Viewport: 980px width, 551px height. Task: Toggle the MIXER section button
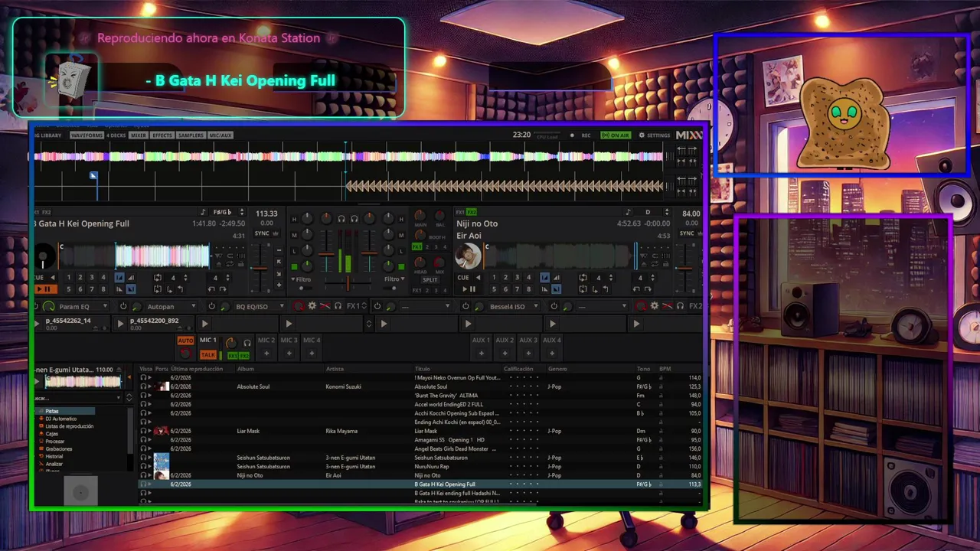point(139,135)
